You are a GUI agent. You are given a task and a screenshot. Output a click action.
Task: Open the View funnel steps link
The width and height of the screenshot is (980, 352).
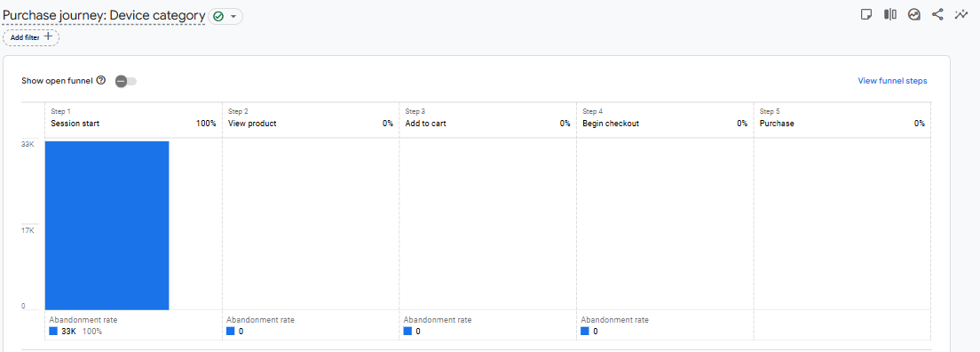click(x=892, y=81)
